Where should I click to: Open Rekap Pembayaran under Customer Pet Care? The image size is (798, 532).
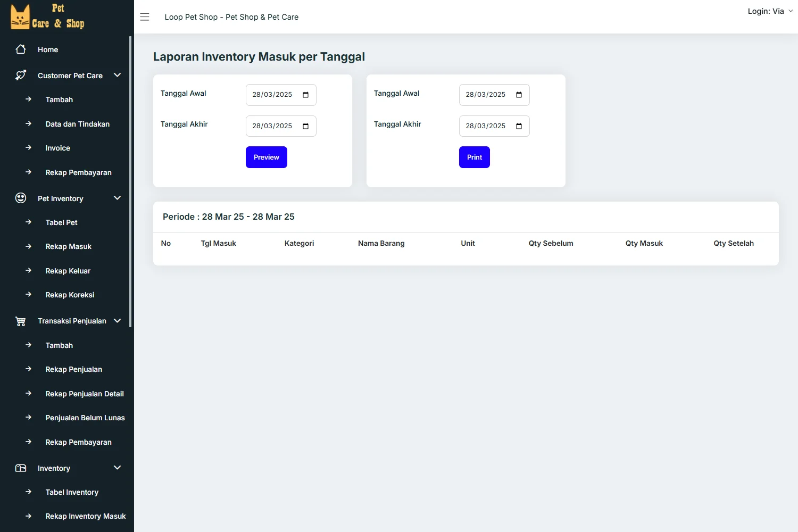click(79, 172)
